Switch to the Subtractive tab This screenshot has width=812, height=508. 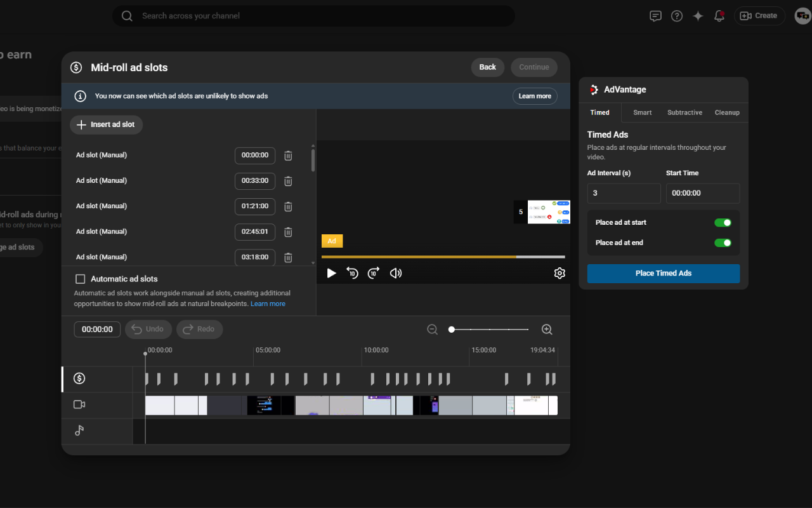685,112
